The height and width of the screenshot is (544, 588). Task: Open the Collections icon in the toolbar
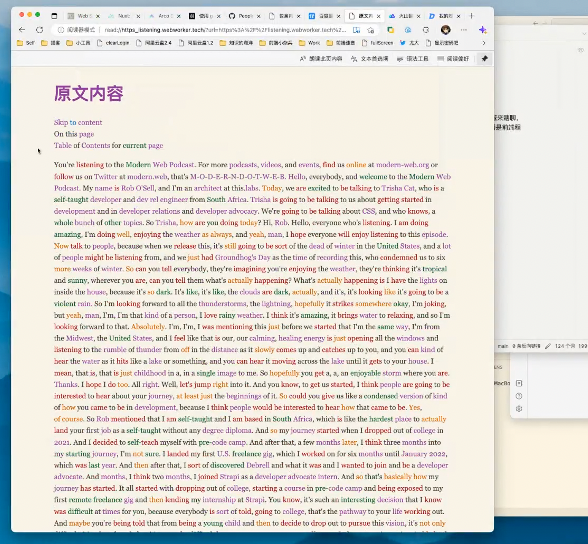(390, 30)
